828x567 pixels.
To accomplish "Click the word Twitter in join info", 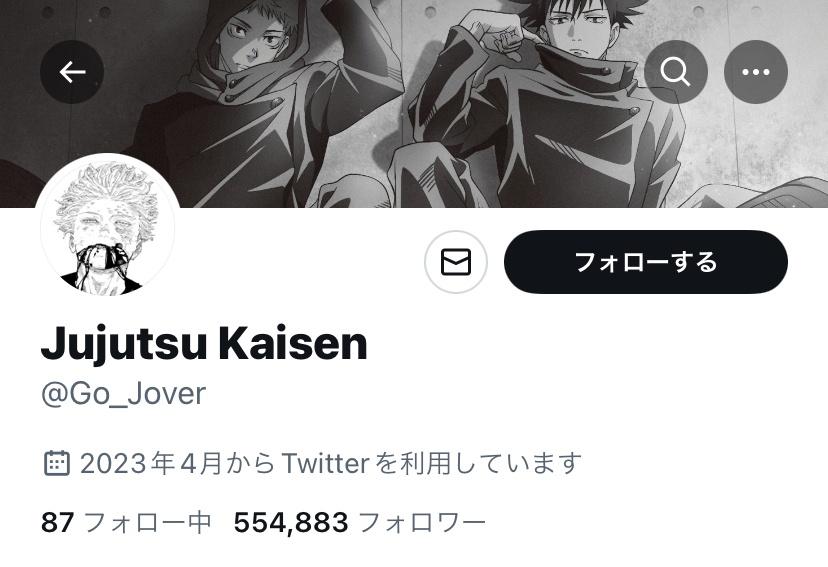I will tap(325, 463).
